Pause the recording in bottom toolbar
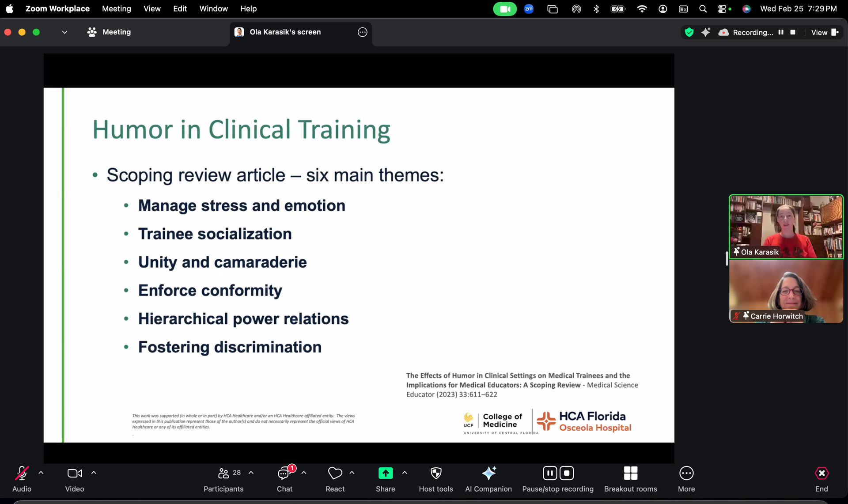This screenshot has width=848, height=504. click(549, 474)
